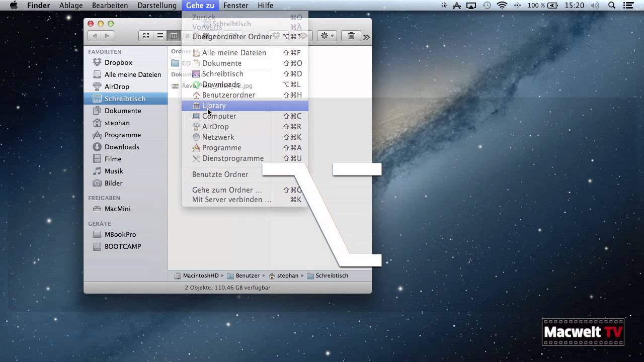Open stephan home folder in the sidebar
Screen dimensions: 644x362
[x=117, y=123]
